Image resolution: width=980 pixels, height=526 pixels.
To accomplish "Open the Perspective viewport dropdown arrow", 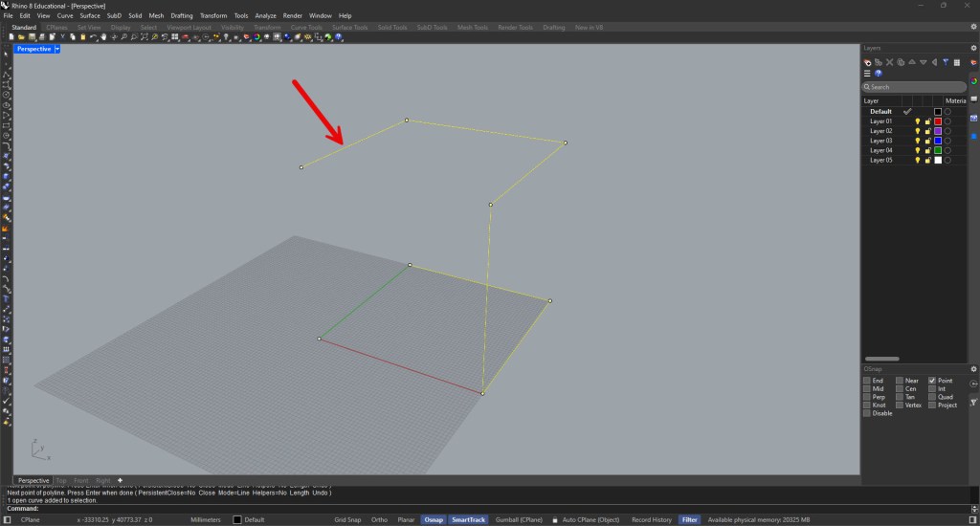I will (x=57, y=48).
